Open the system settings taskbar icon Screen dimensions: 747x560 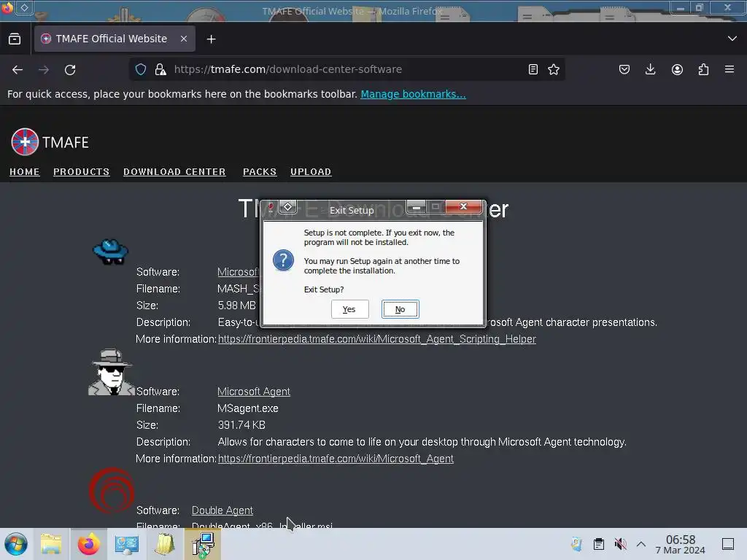127,544
